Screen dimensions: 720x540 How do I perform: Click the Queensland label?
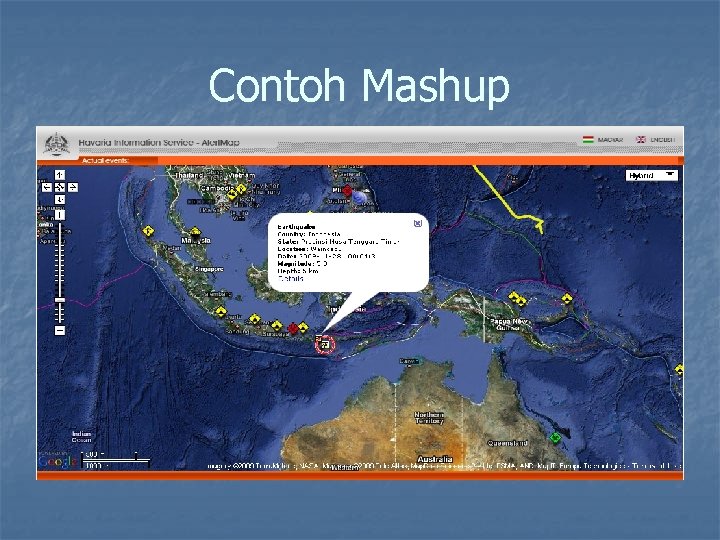pyautogui.click(x=507, y=443)
